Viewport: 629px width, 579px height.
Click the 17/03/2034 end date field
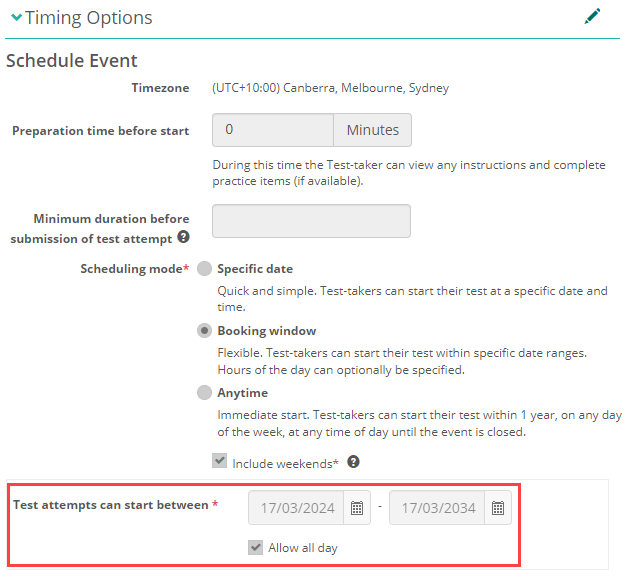437,508
